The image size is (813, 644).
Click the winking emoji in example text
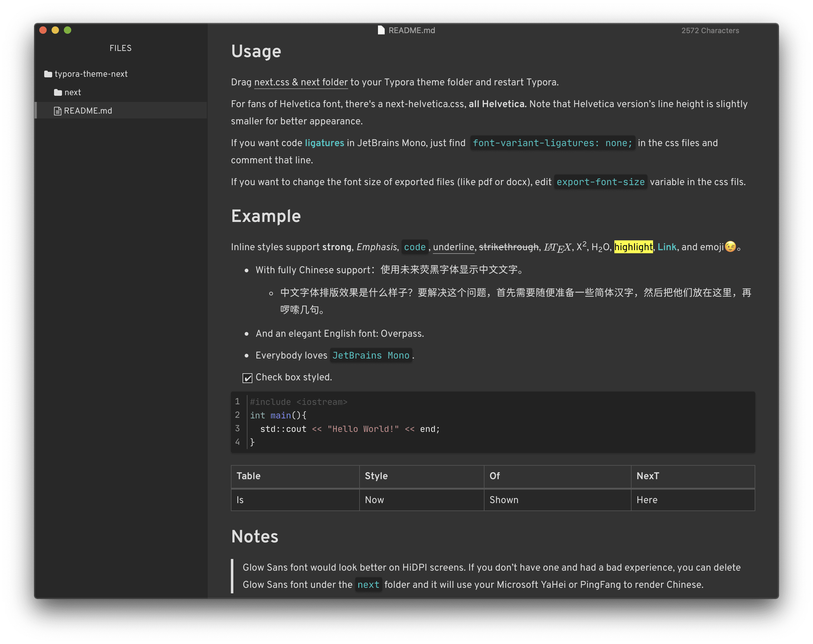pyautogui.click(x=730, y=246)
